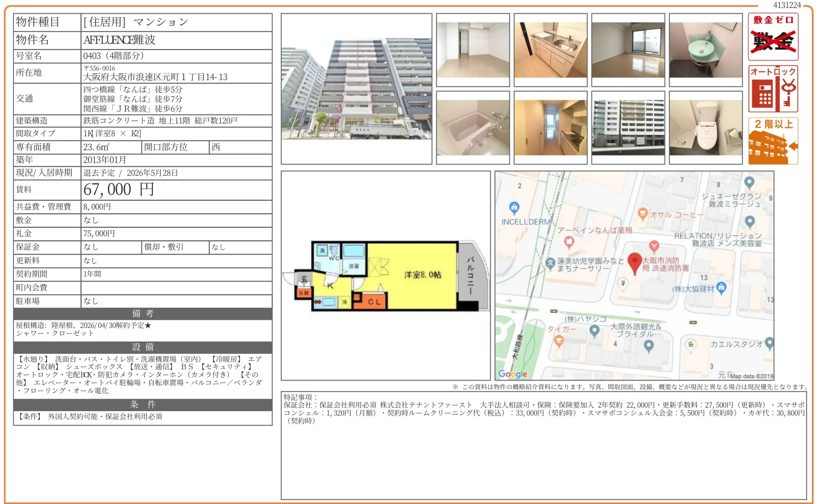Screen dimensions: 819x504
Task: Click the INCELLDERM shopping bag map icon
Action: tap(515, 207)
